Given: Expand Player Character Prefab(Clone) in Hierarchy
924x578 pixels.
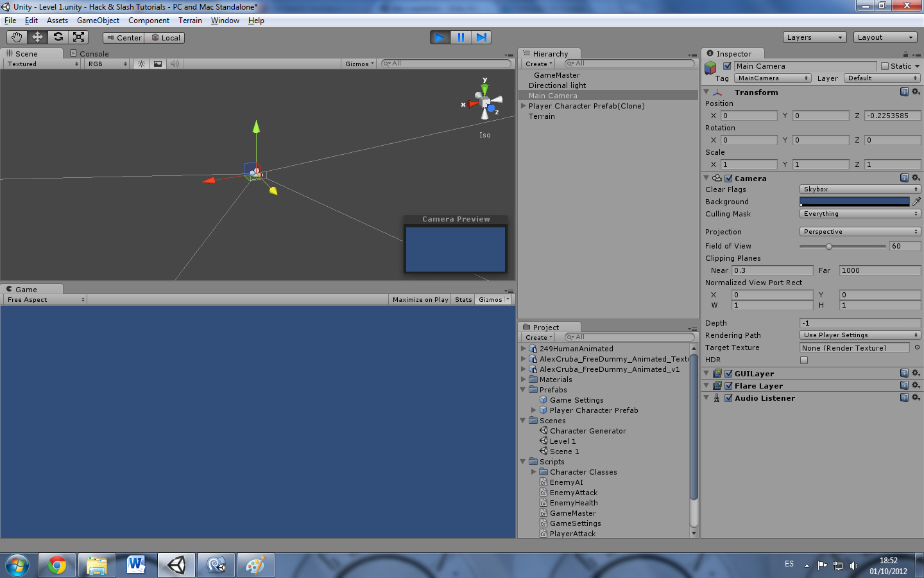Looking at the screenshot, I should pos(524,106).
